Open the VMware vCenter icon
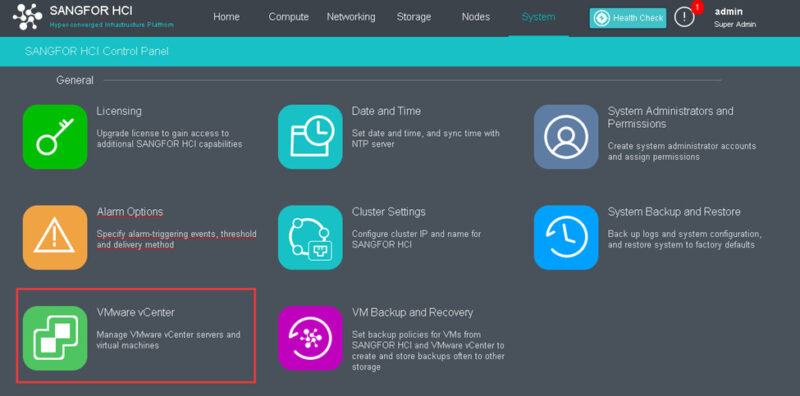Image resolution: width=800 pixels, height=396 pixels. [x=55, y=338]
